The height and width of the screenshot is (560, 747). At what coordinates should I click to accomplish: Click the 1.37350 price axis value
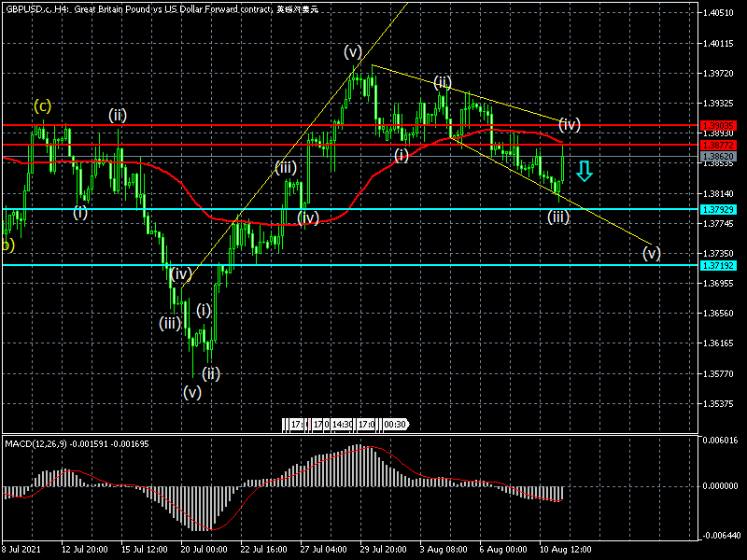tap(718, 253)
